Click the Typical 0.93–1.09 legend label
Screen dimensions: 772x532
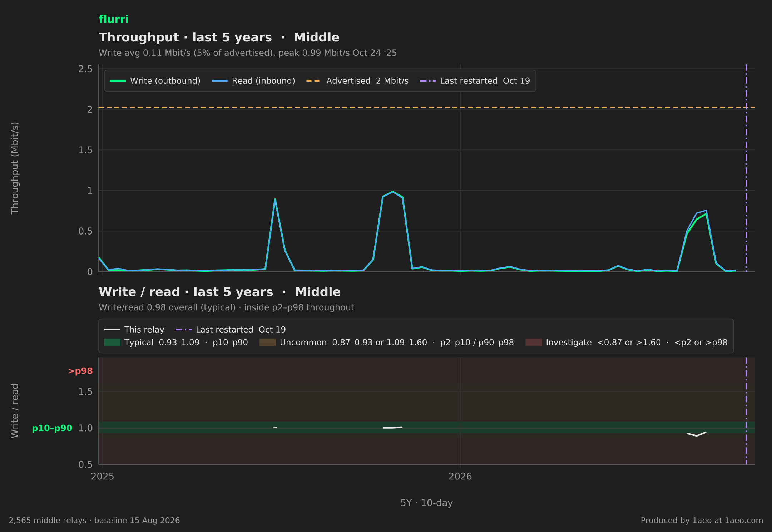click(186, 343)
